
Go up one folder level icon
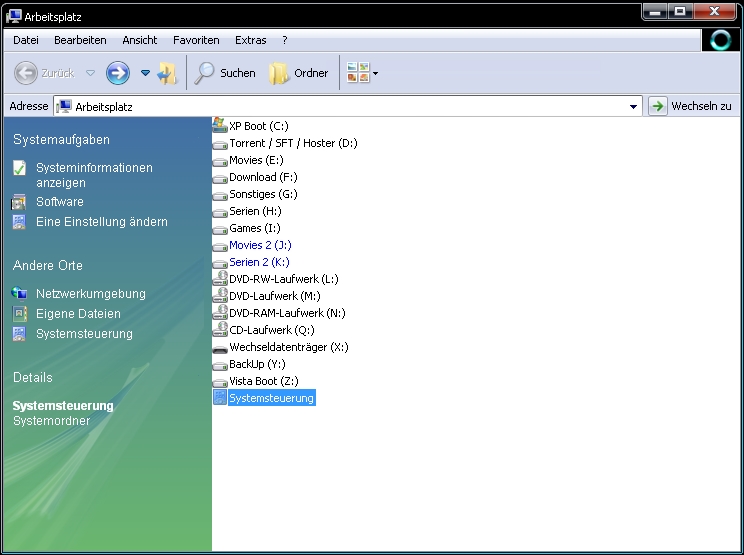click(x=167, y=73)
